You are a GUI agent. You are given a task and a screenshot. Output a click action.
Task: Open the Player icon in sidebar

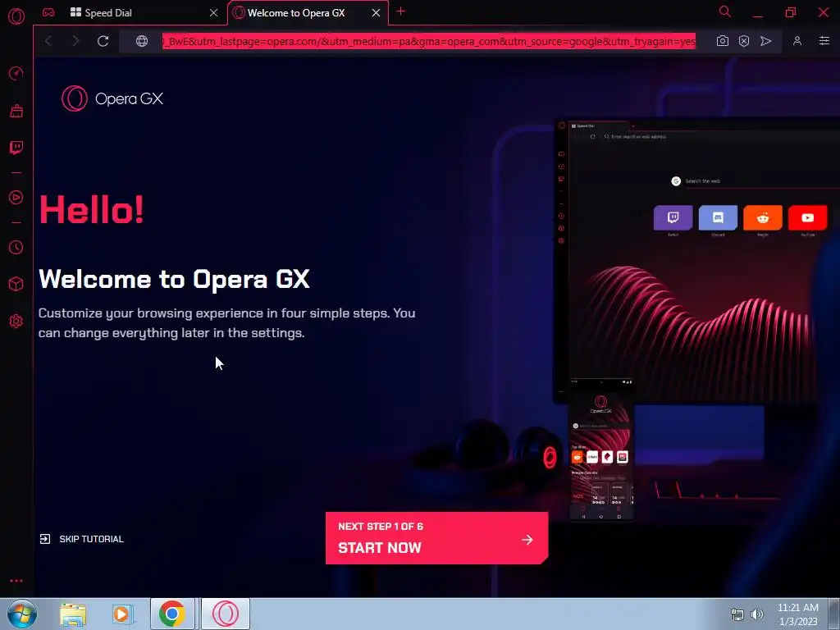tap(16, 197)
